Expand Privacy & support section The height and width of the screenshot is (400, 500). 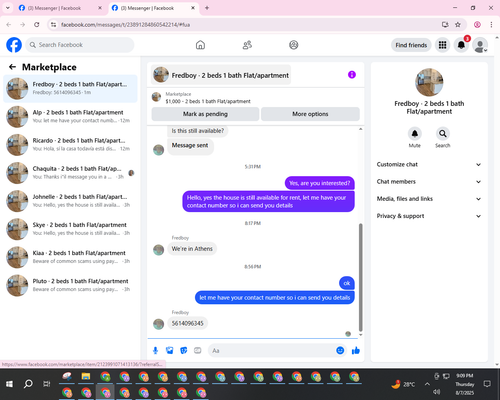click(429, 216)
